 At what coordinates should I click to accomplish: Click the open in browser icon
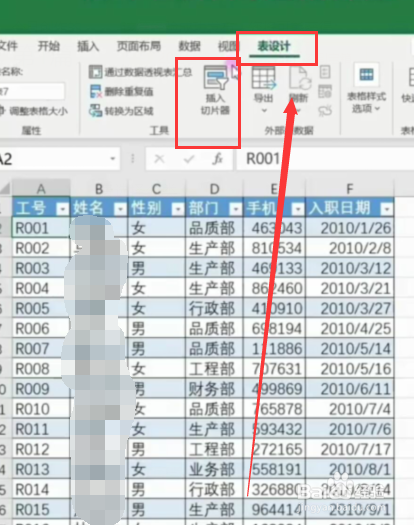325,91
